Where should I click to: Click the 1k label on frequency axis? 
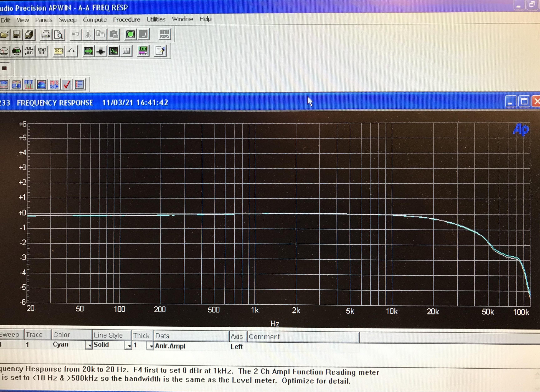click(x=255, y=310)
